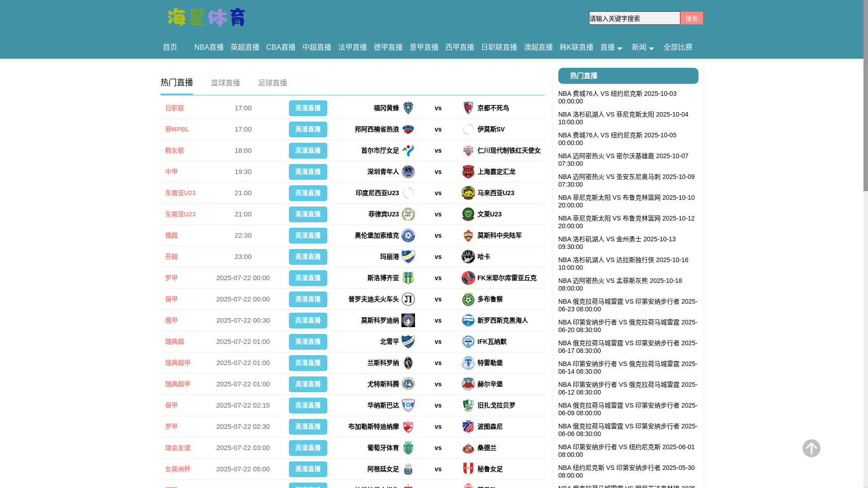The image size is (868, 488).
Task: Switch to the 足球直播 tab
Action: (273, 83)
